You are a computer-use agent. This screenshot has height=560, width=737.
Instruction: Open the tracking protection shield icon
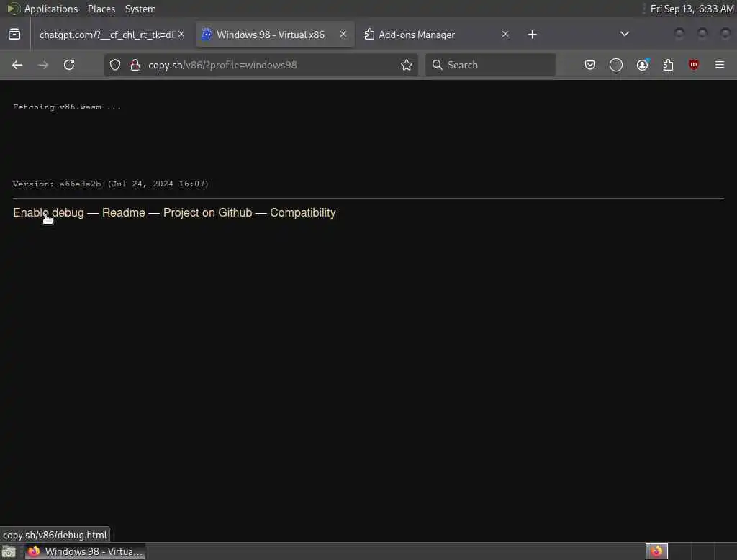115,65
